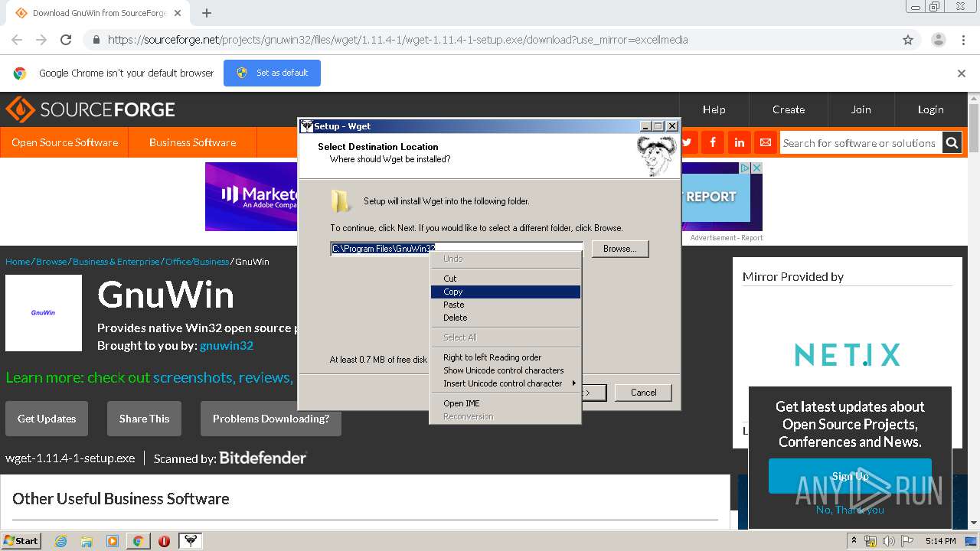980x551 pixels.
Task: Click Chrome back arrow
Action: 17,40
